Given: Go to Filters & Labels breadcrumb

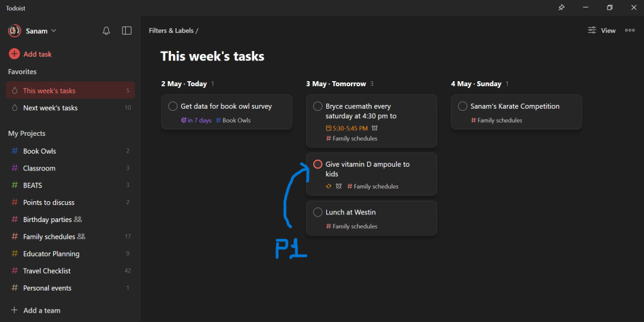Looking at the screenshot, I should click(x=171, y=30).
